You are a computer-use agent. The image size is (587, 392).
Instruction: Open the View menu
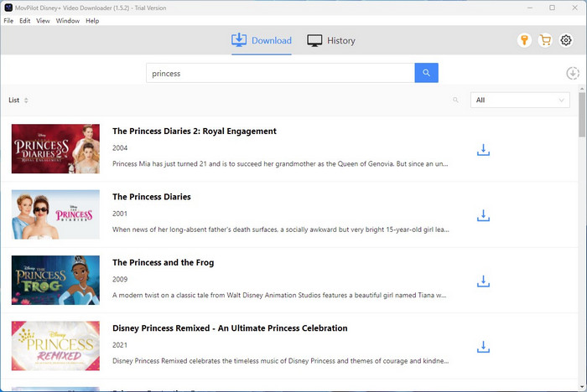tap(43, 21)
